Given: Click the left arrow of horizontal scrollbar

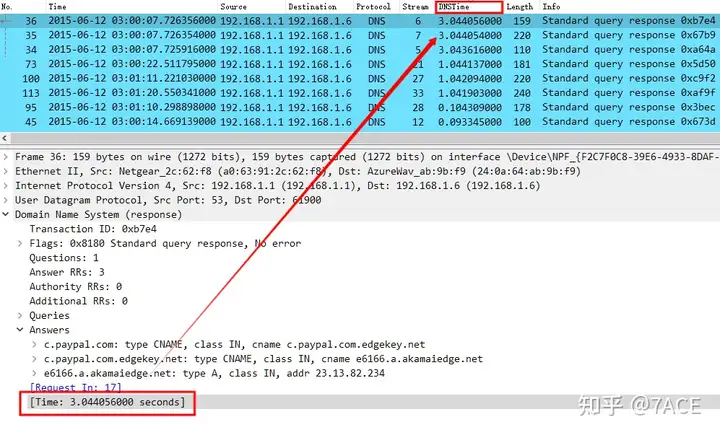Looking at the screenshot, I should pyautogui.click(x=5, y=138).
